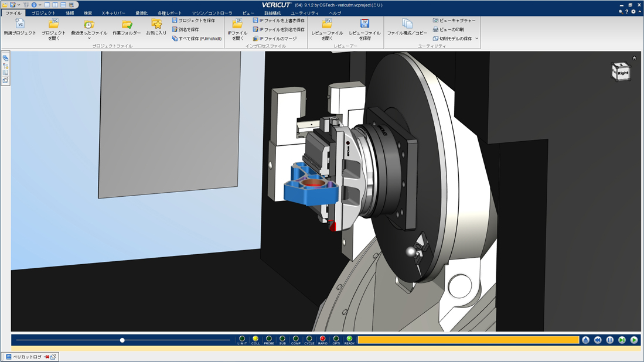The height and width of the screenshot is (362, 644).
Task: Switch to the 情報 ribbon tab
Action: 70,13
